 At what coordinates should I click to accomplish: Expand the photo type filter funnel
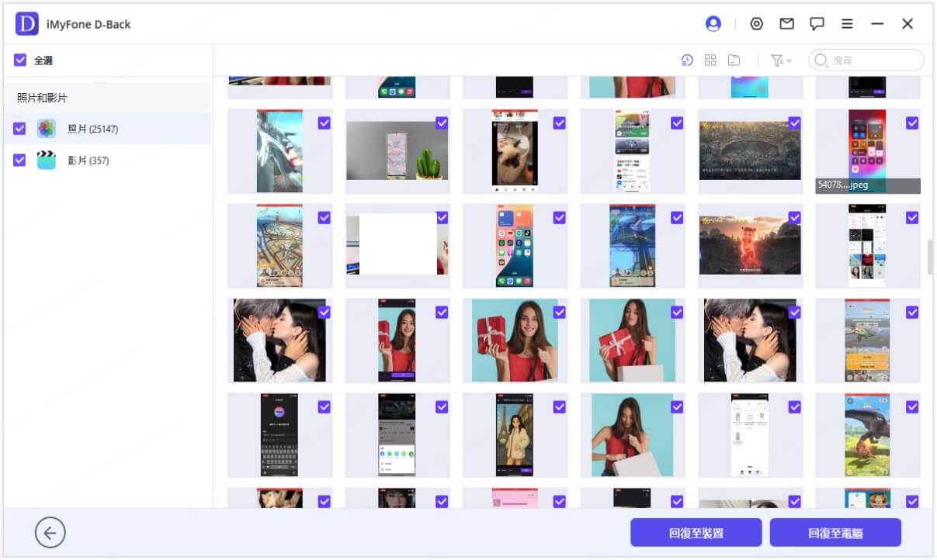pos(778,60)
